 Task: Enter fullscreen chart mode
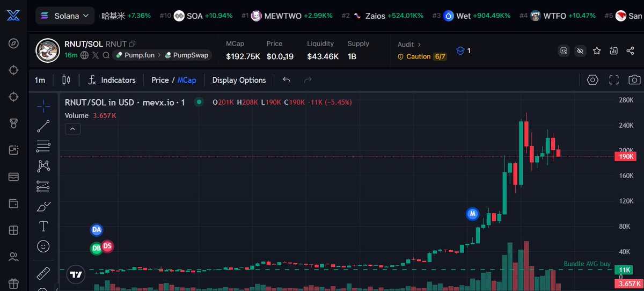point(614,80)
